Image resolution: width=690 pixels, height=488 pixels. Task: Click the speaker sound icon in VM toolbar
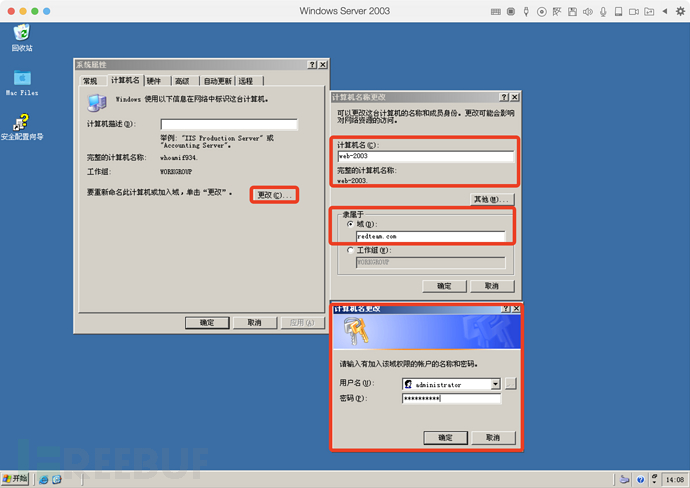587,12
